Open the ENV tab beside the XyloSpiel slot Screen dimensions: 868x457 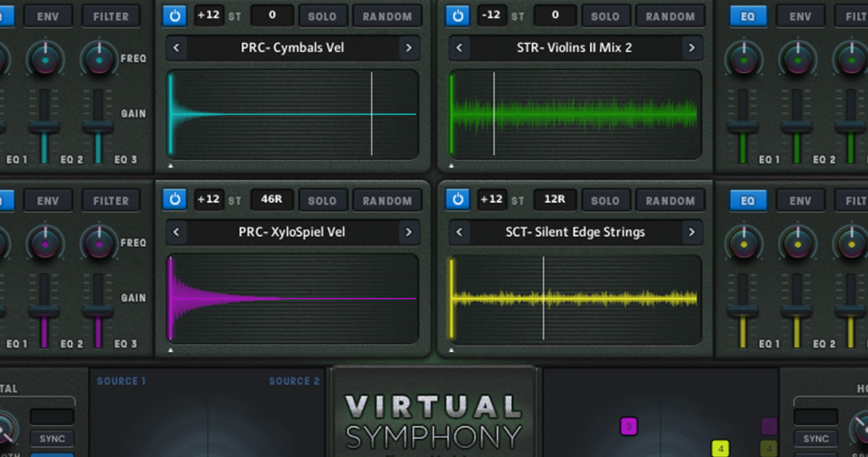point(48,200)
